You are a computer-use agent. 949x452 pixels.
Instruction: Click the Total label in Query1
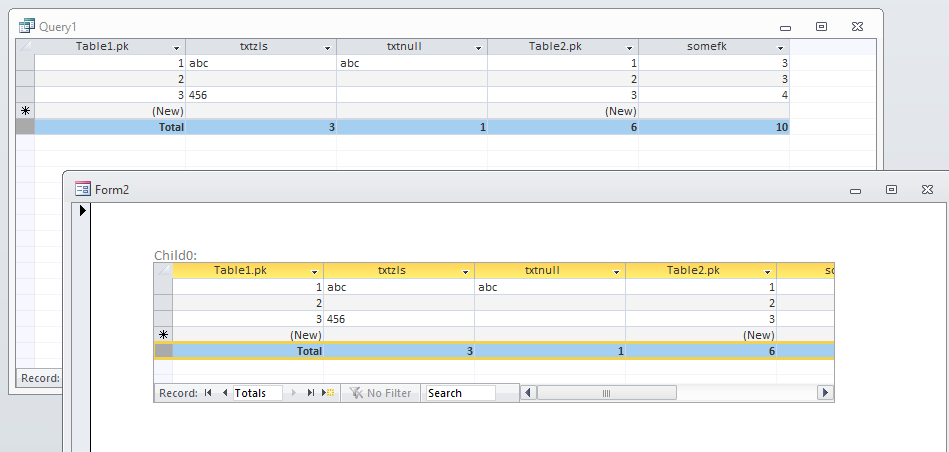click(x=171, y=128)
